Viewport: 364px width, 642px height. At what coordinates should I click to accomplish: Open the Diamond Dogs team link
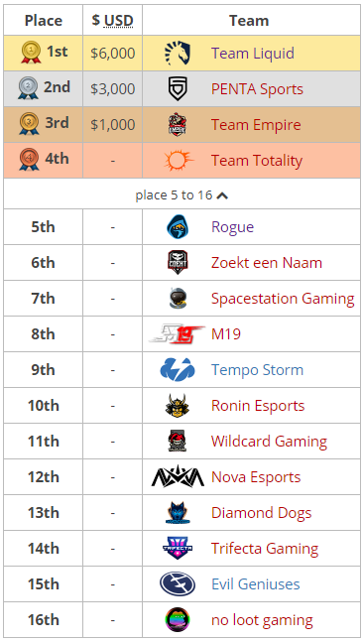pos(261,513)
